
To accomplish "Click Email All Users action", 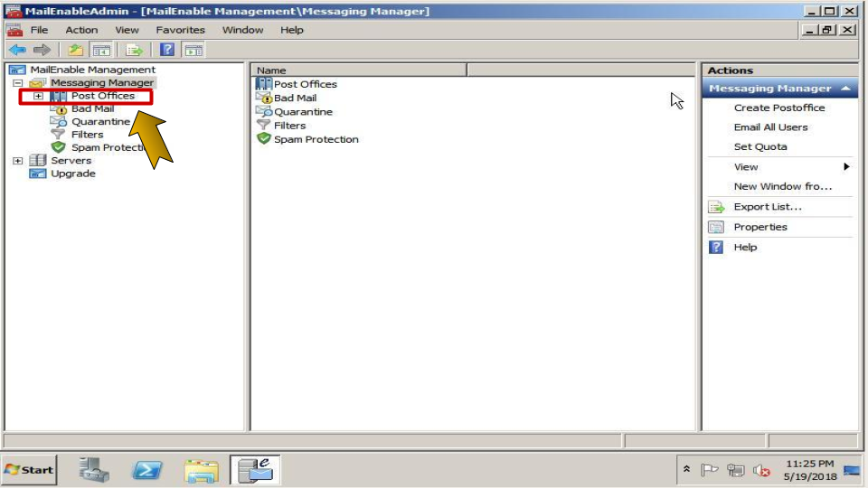I will point(770,127).
